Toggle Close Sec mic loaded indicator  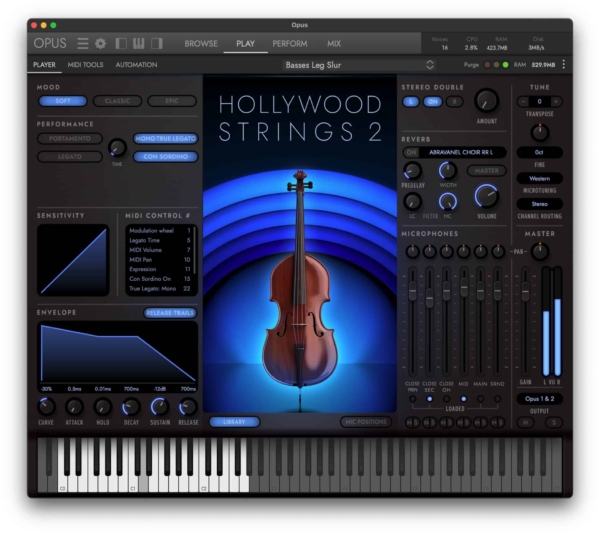(x=430, y=399)
